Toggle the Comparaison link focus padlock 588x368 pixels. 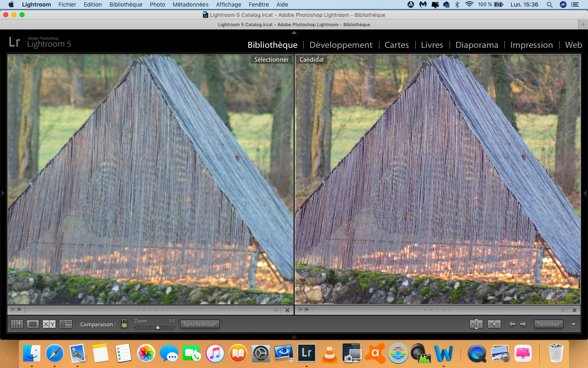click(125, 323)
